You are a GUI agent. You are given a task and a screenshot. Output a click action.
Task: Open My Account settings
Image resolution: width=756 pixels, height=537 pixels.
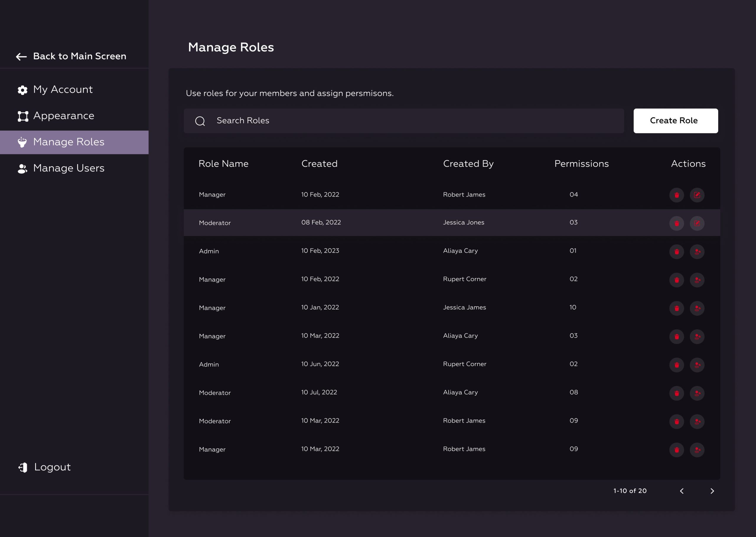[x=63, y=90]
